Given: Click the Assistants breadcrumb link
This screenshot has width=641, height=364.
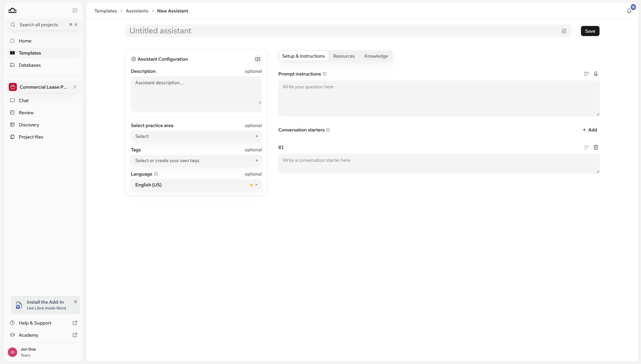Looking at the screenshot, I should click(x=137, y=11).
